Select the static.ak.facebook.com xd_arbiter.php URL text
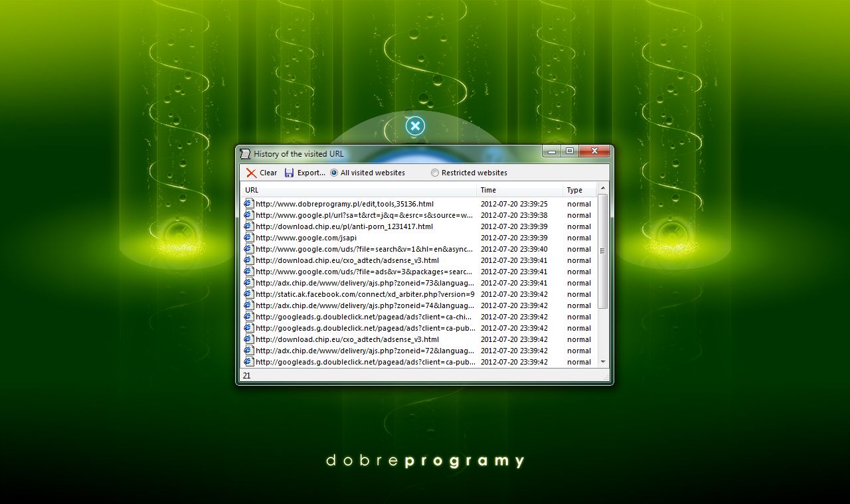 [x=365, y=294]
